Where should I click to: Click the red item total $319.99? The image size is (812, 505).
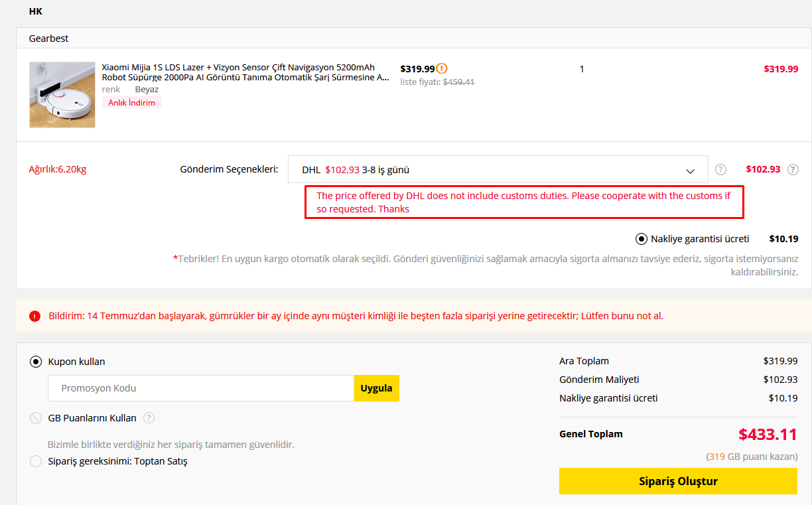point(781,68)
